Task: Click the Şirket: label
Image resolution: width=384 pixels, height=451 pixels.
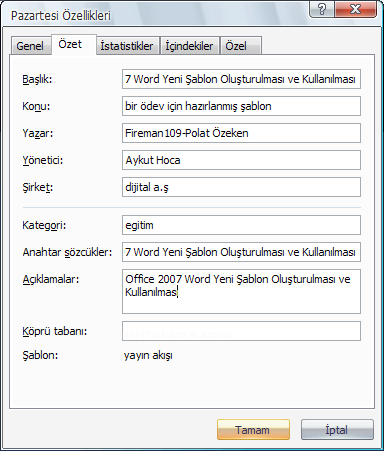Action: (x=38, y=187)
